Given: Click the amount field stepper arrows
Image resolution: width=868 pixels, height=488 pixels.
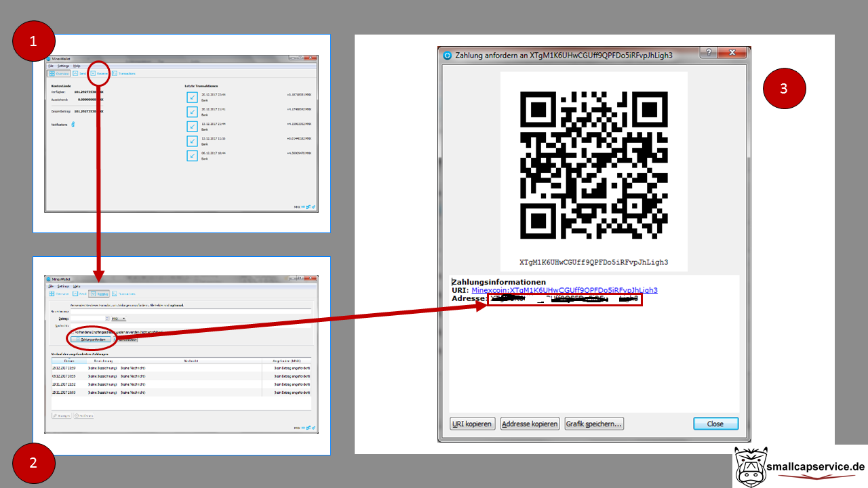Looking at the screenshot, I should point(107,318).
